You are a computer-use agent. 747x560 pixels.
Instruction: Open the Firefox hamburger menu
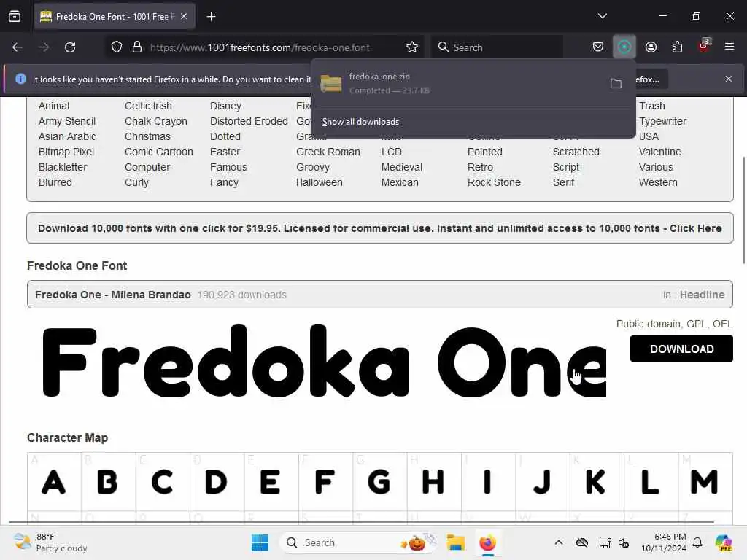tap(729, 47)
